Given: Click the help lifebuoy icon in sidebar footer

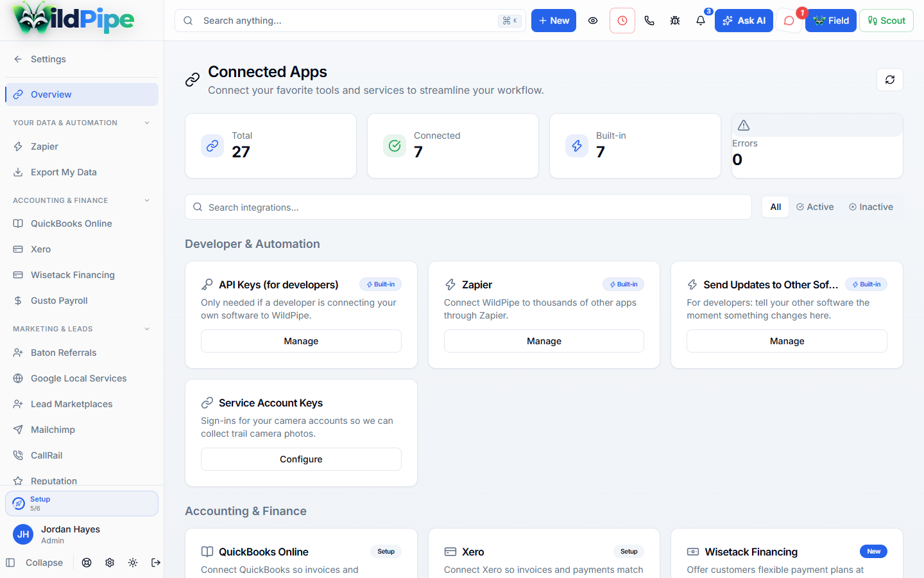Looking at the screenshot, I should pyautogui.click(x=87, y=563).
